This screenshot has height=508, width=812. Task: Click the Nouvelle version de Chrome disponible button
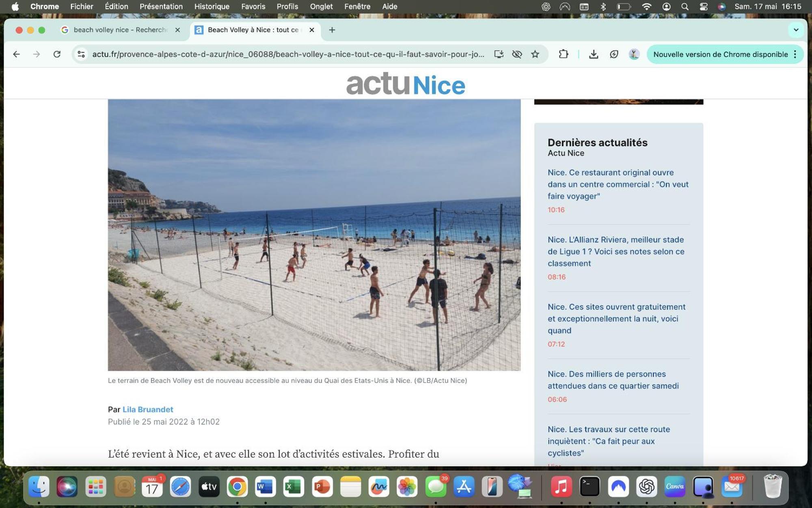(x=720, y=54)
